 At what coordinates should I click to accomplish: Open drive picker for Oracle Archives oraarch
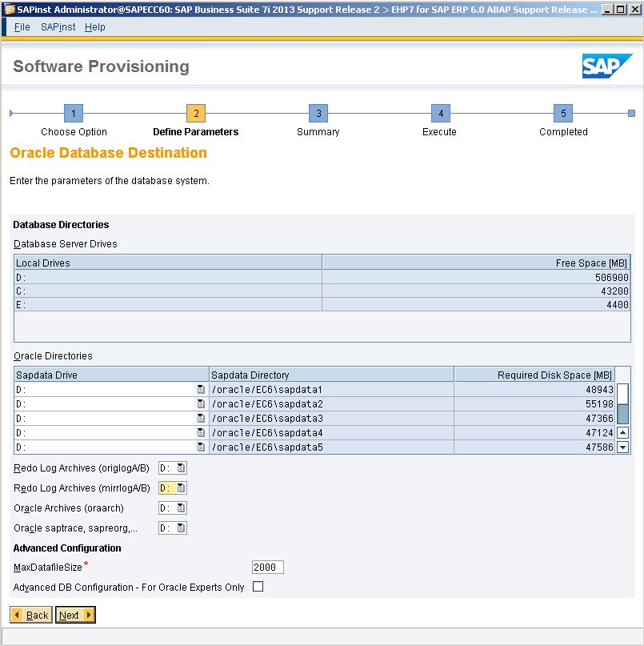point(181,508)
